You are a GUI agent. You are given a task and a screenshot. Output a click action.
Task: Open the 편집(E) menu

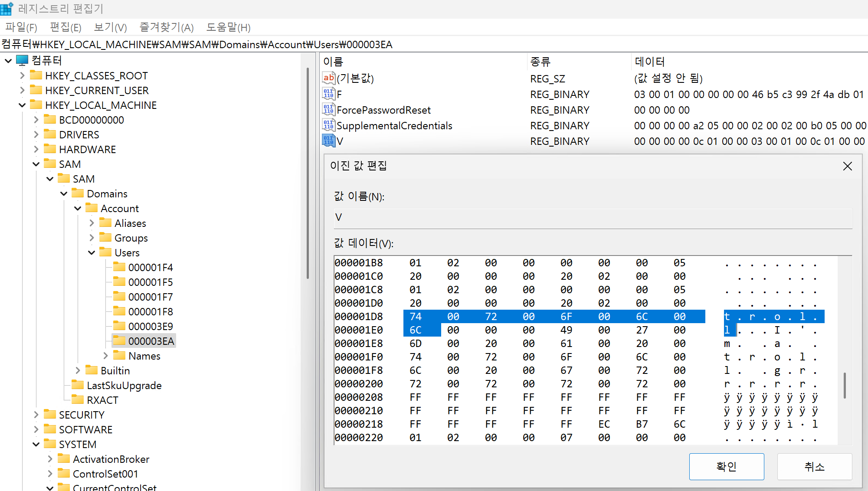(x=66, y=27)
